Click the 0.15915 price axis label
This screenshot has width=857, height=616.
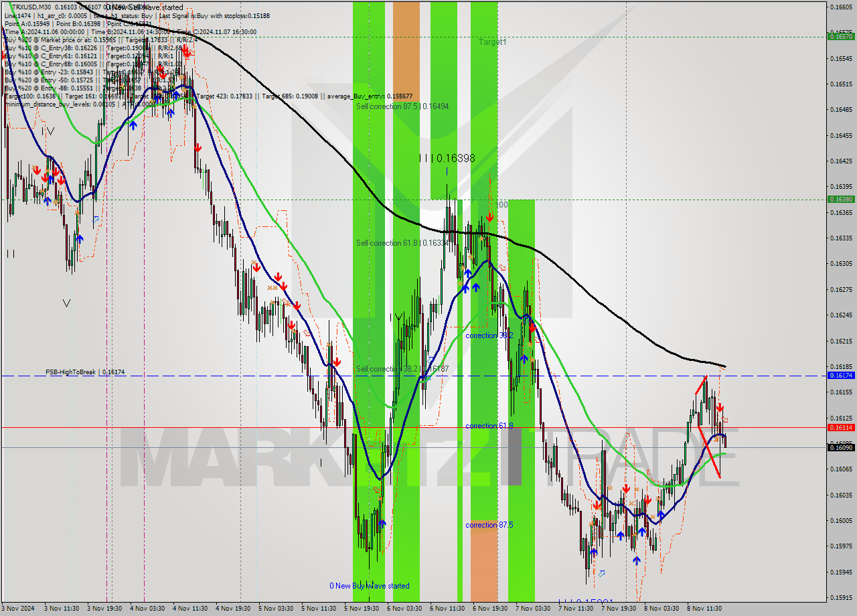pos(841,597)
